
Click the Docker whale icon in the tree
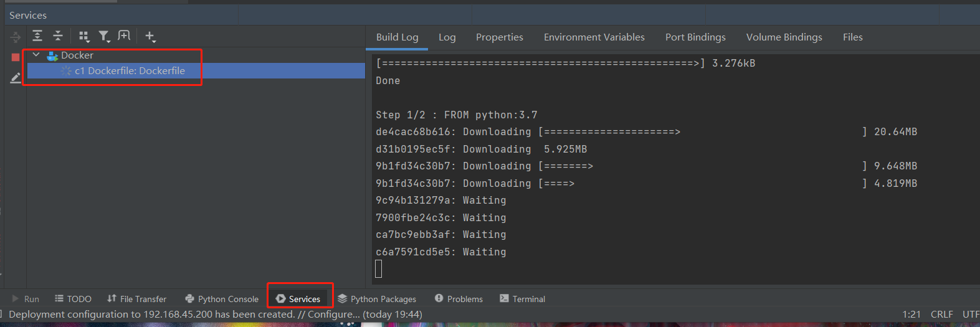click(52, 55)
